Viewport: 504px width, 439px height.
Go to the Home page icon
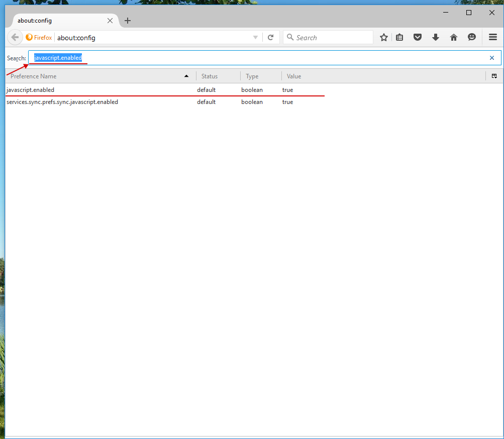coord(454,37)
